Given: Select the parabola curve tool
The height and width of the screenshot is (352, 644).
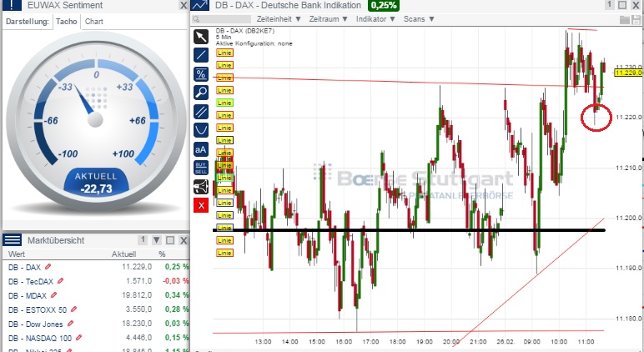Looking at the screenshot, I should coord(201,130).
